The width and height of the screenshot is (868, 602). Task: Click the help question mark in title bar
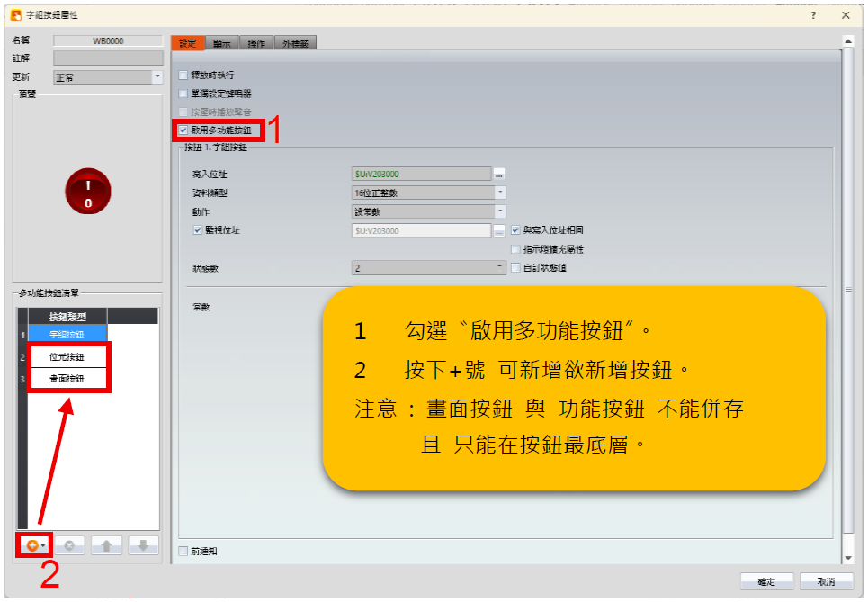click(813, 15)
